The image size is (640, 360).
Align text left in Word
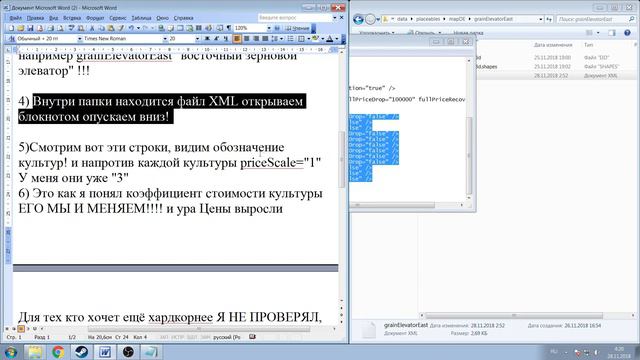237,39
